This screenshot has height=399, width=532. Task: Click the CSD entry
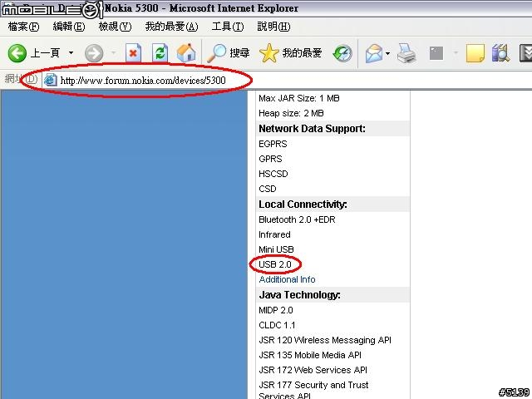(268, 189)
